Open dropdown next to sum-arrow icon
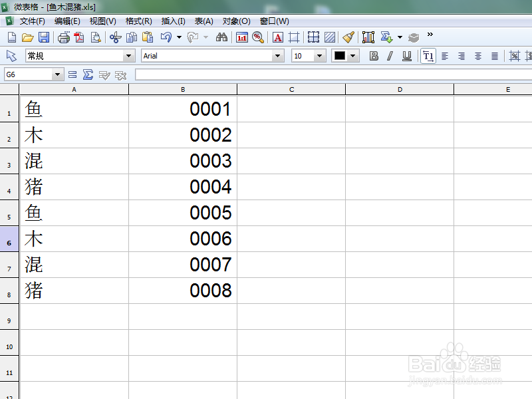Viewport: 532px width, 399px height. (x=400, y=37)
